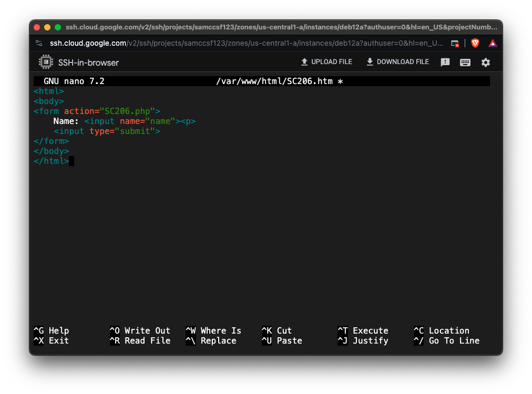Click the ^/ Go To Line shortcut
Viewport: 532px width, 394px height.
point(446,341)
